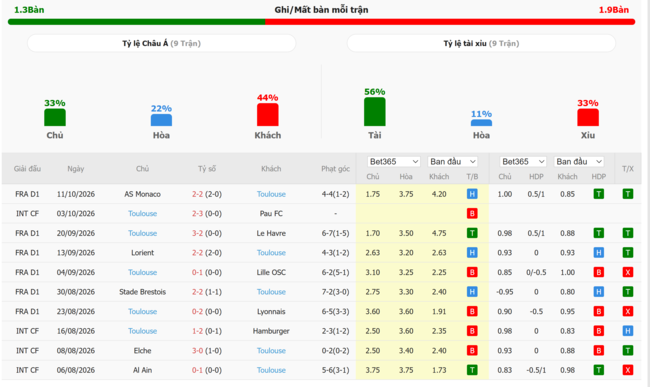
Task: Expand the second Bet365 bookmaker dropdown
Action: 523,162
